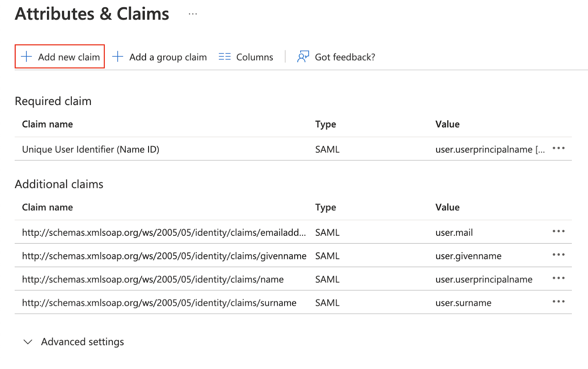The image size is (588, 369).
Task: Click the user.surname value cell
Action: click(463, 303)
